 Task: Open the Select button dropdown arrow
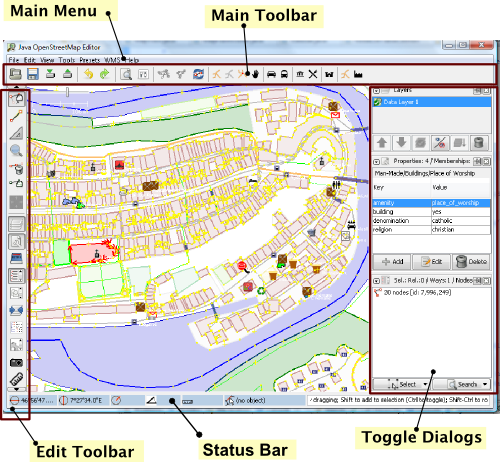(425, 384)
